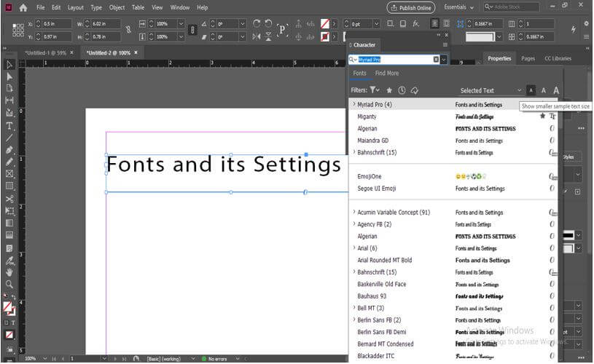Show smaller sample text size
The image size is (594, 364).
(531, 90)
